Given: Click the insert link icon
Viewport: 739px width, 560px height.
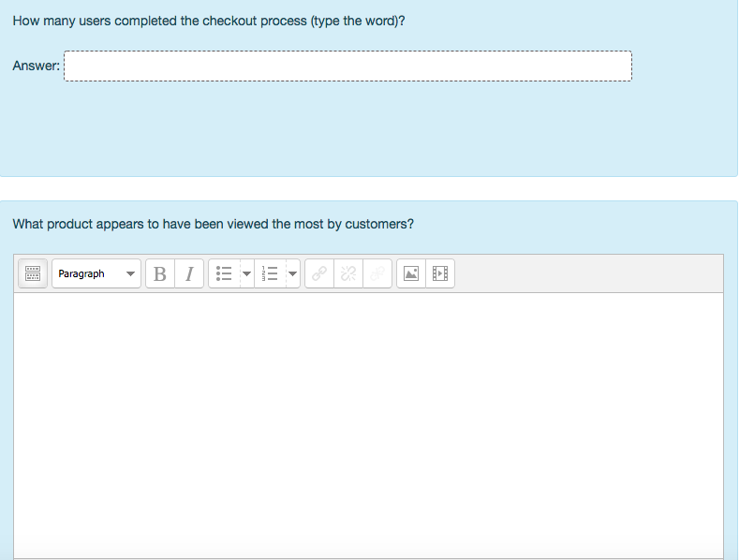Looking at the screenshot, I should (x=319, y=273).
